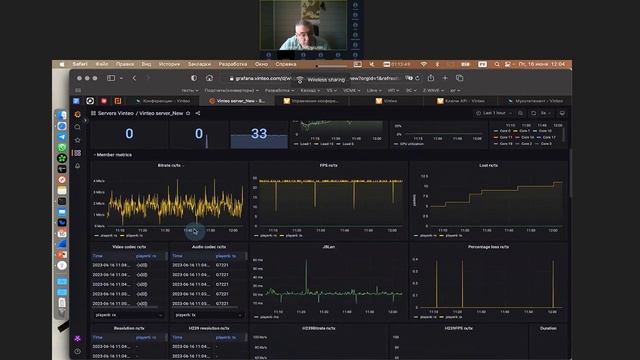Image resolution: width=640 pixels, height=360 pixels.
Task: Switch to the Мультиплеер - Vinteo tab
Action: pos(535,101)
